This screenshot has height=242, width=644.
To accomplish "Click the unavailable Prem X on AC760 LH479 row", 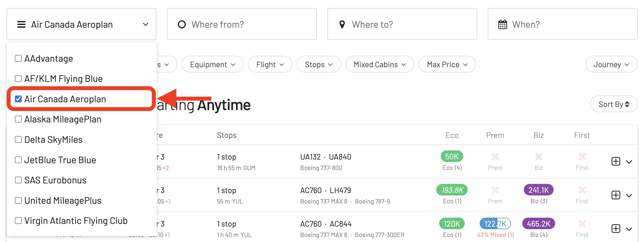I will (x=495, y=190).
